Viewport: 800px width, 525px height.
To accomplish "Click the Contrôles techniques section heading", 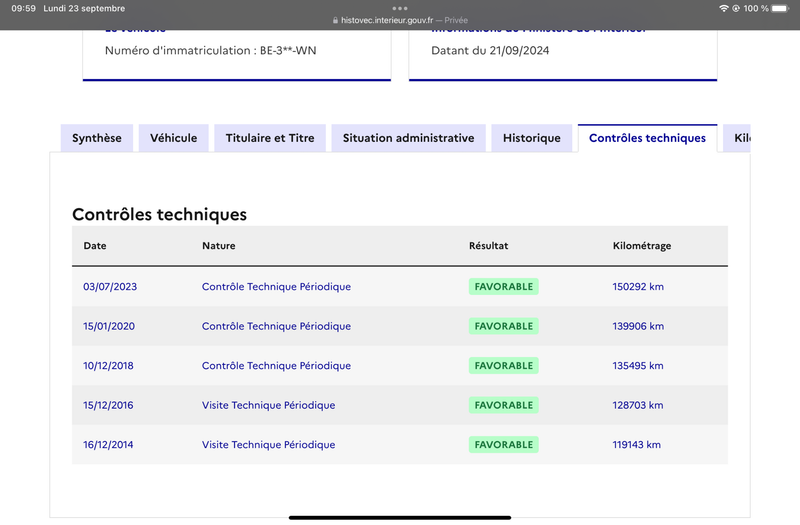I will click(x=159, y=215).
